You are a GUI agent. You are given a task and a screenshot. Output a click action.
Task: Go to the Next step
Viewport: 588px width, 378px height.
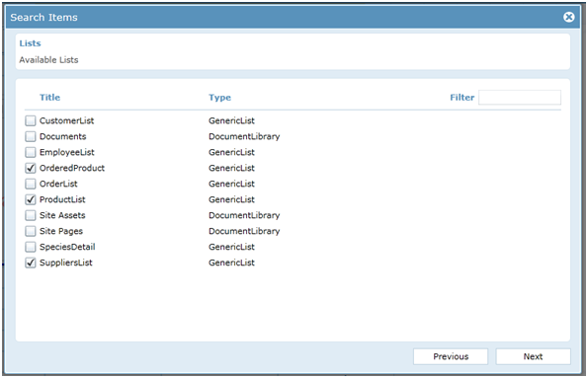pyautogui.click(x=533, y=356)
